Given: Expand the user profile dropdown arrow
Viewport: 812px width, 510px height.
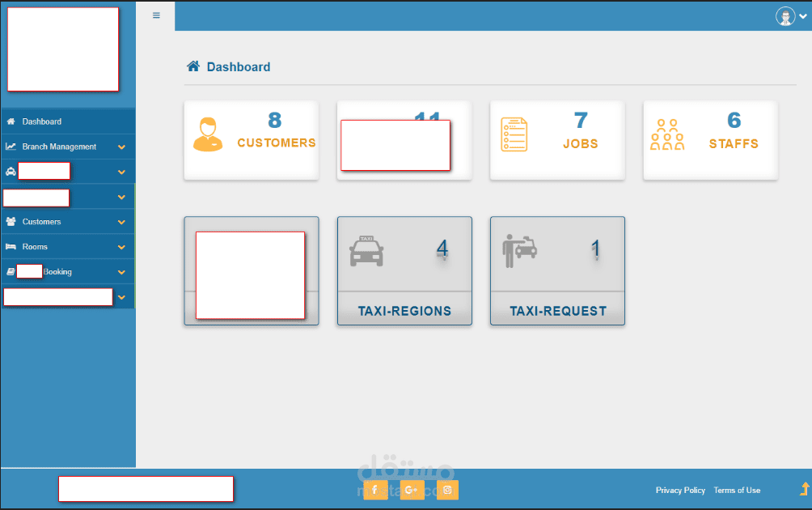Looking at the screenshot, I should coord(802,16).
